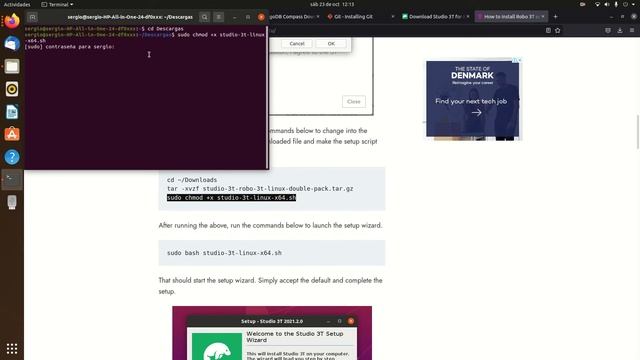Open the microphone indicator in top bar
The image size is (640, 360).
coord(616,4)
